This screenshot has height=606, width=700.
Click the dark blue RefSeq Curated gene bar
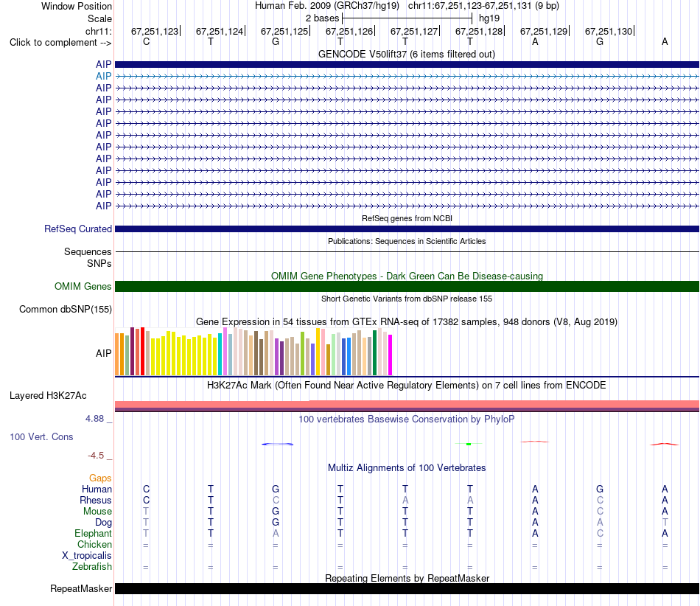407,229
